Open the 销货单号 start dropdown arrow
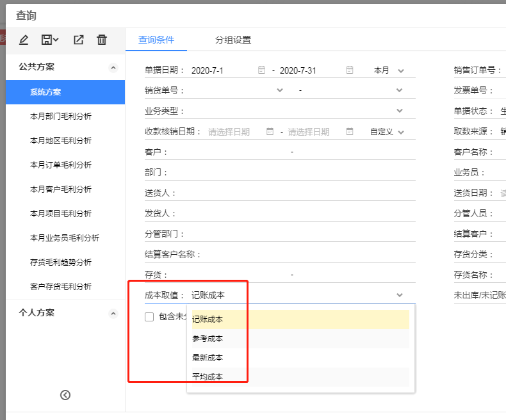Viewport: 506px width, 420px height. pos(280,90)
